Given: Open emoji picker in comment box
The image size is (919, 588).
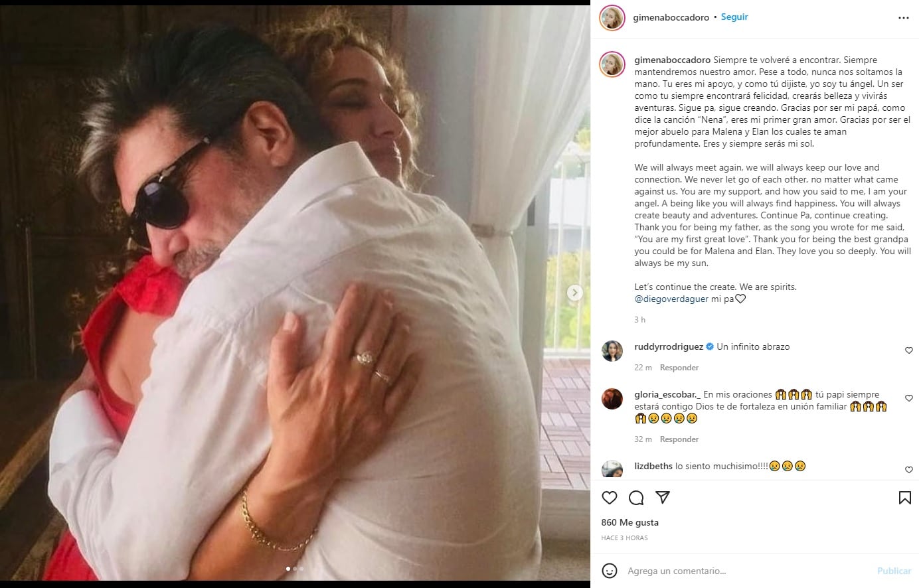Looking at the screenshot, I should point(609,570).
